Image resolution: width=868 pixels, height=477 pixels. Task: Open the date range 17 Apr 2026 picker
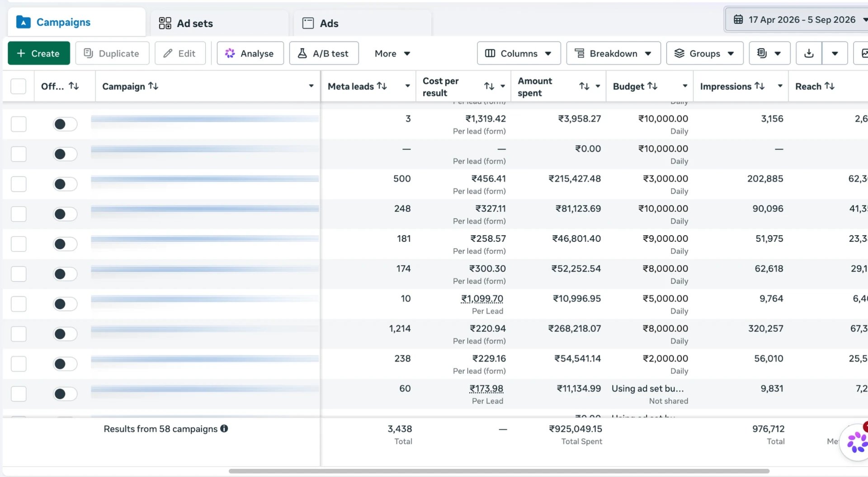[x=797, y=19]
